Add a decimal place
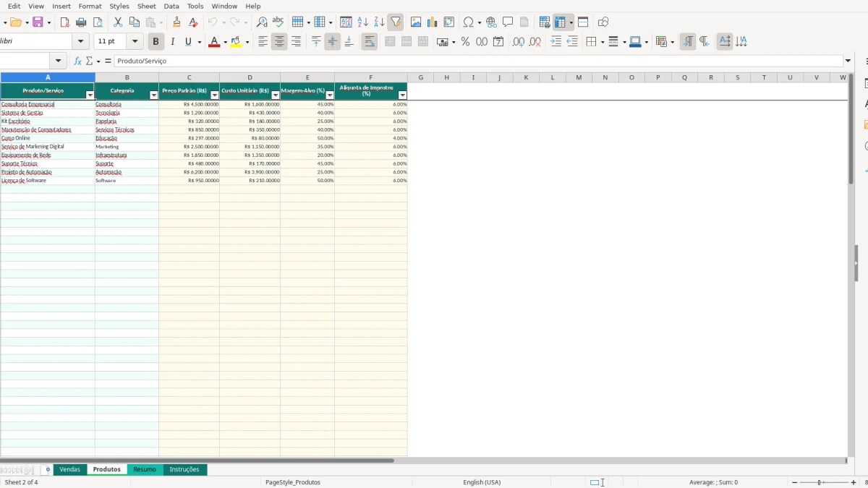 click(519, 42)
